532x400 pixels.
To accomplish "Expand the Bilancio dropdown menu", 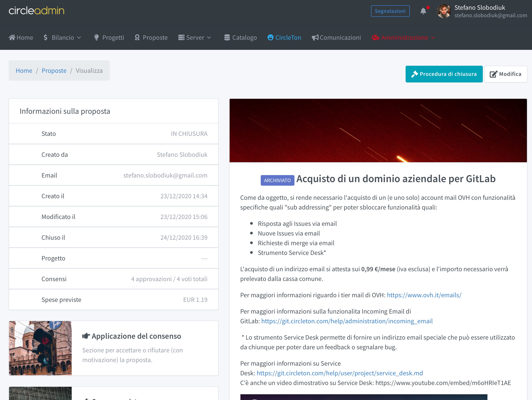I will pos(63,37).
